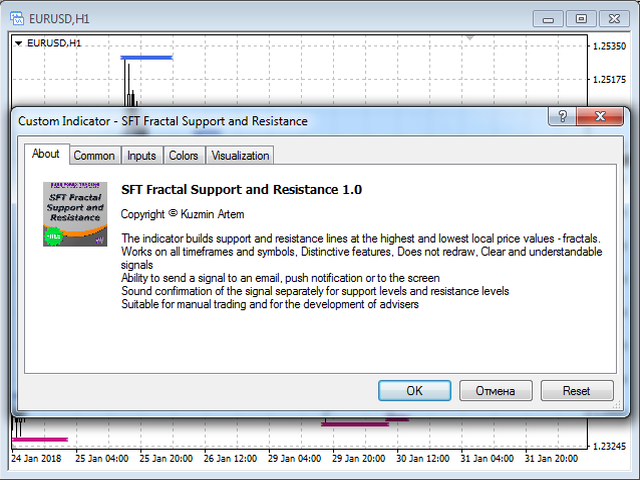The width and height of the screenshot is (640, 480).
Task: Click the magenta support line near 24 Jan
Action: point(40,440)
